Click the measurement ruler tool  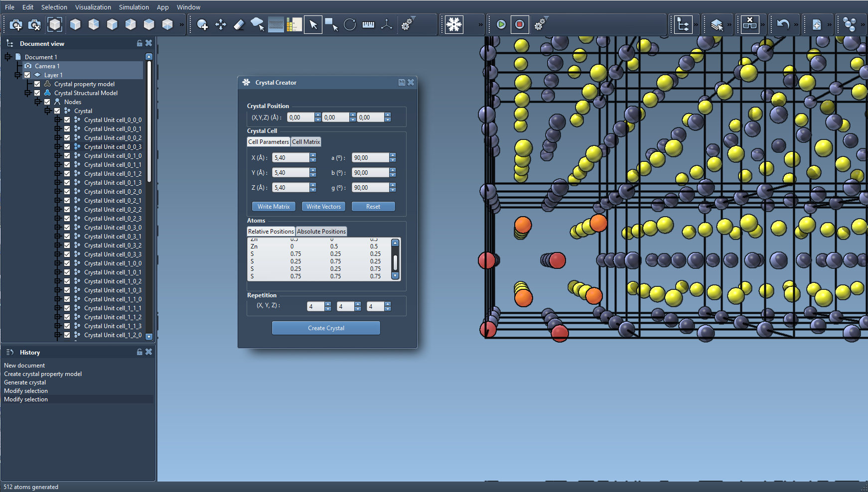(x=368, y=24)
